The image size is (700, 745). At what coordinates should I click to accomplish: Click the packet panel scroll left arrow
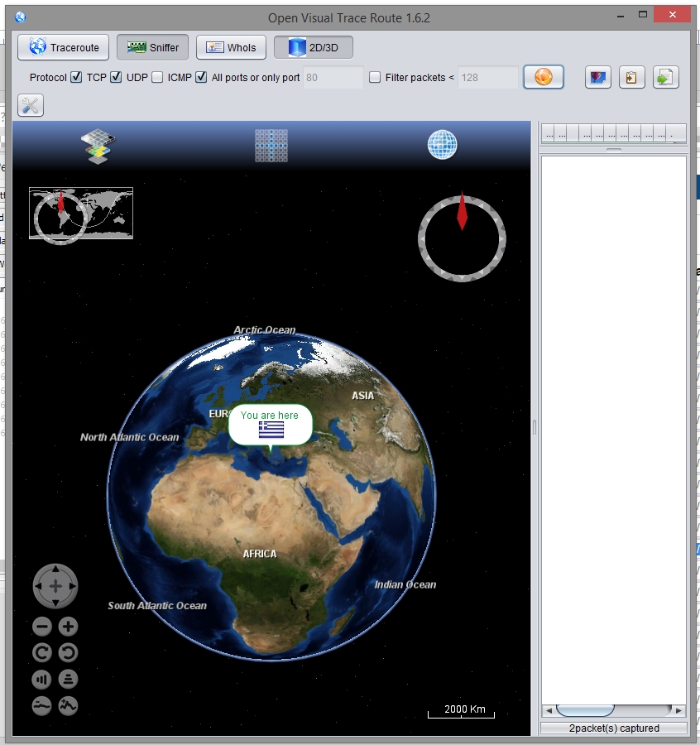click(x=549, y=710)
